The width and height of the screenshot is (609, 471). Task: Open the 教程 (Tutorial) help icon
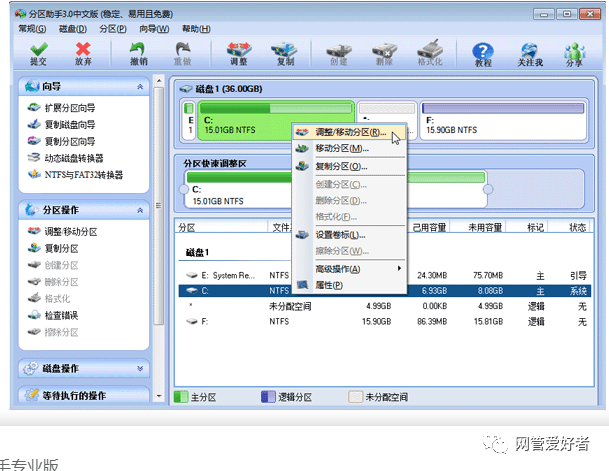click(483, 53)
